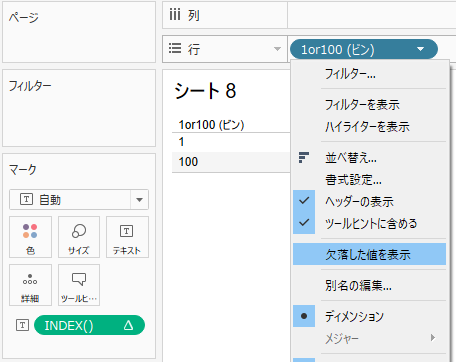Select the row header 1
456x362 pixels.
(x=181, y=142)
